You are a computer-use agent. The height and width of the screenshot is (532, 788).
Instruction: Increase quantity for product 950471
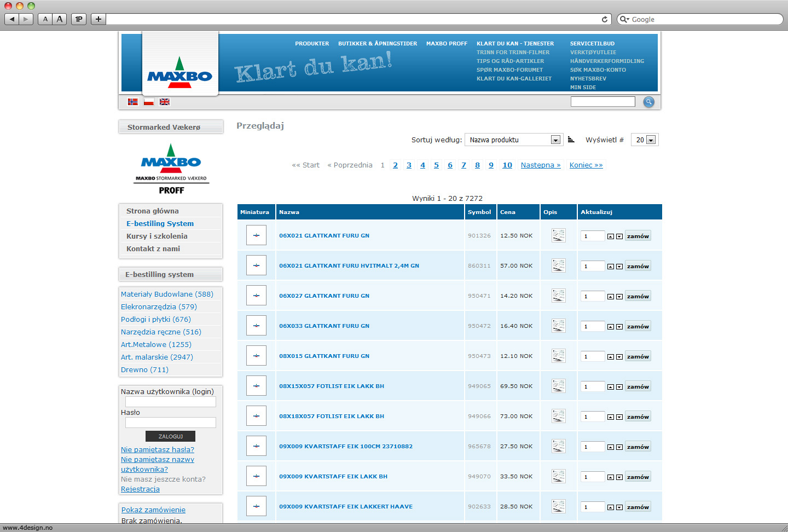pyautogui.click(x=611, y=297)
